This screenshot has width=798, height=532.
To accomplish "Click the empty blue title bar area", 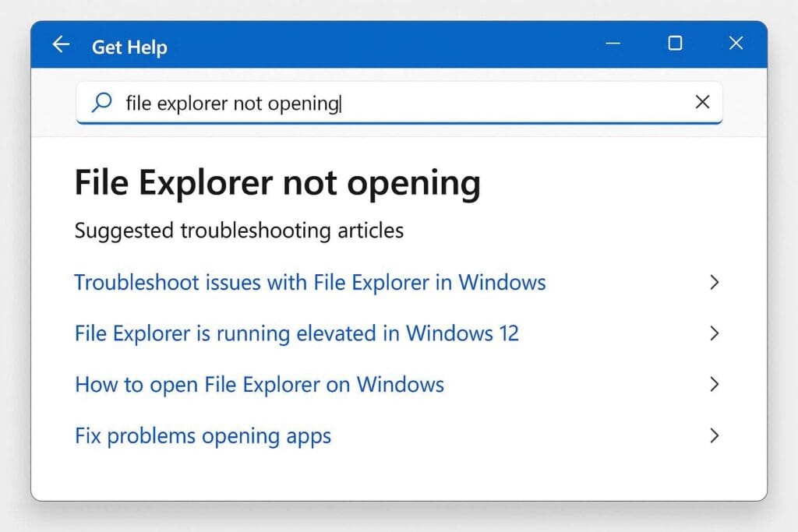I will [x=374, y=44].
